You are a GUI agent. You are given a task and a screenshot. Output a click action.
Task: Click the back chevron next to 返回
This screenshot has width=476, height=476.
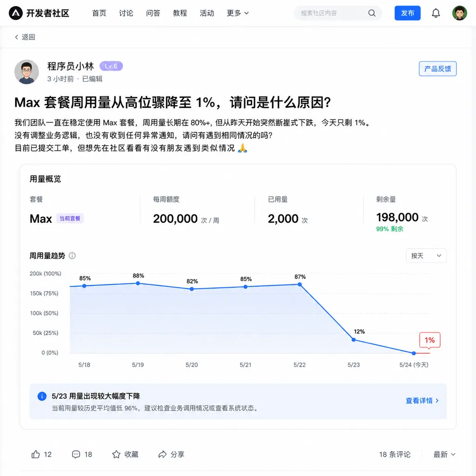tap(16, 37)
